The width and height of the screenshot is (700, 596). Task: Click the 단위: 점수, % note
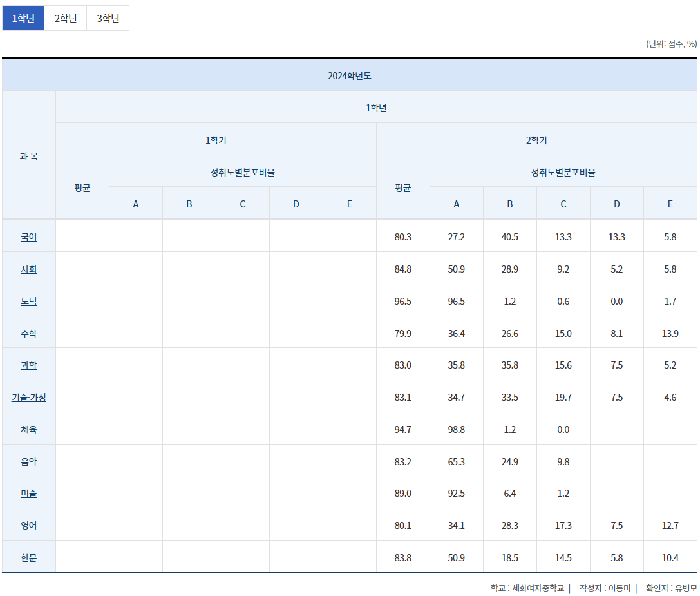coord(672,44)
